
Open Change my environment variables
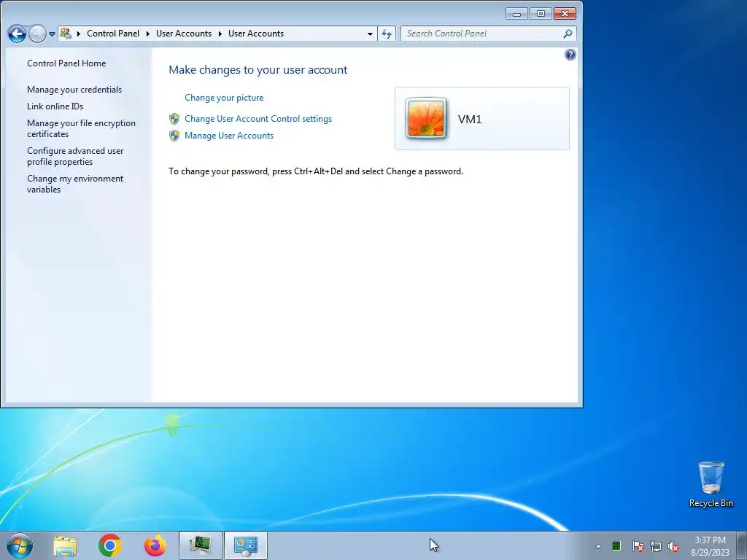[75, 184]
